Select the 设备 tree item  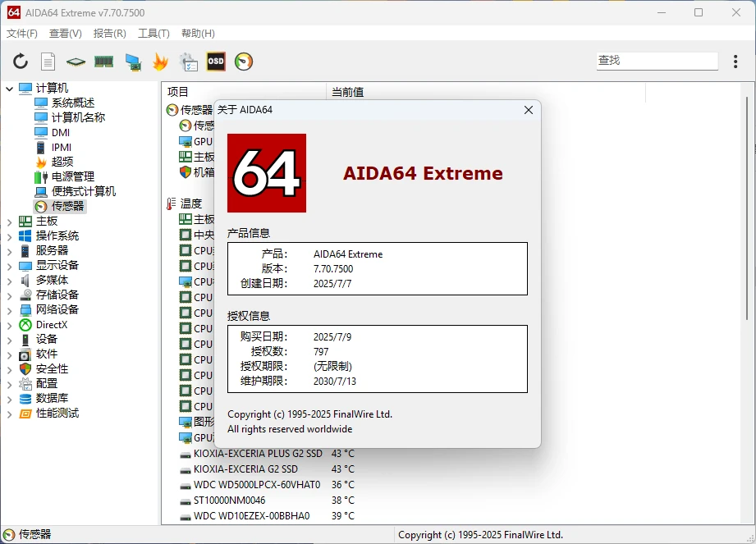(46, 339)
